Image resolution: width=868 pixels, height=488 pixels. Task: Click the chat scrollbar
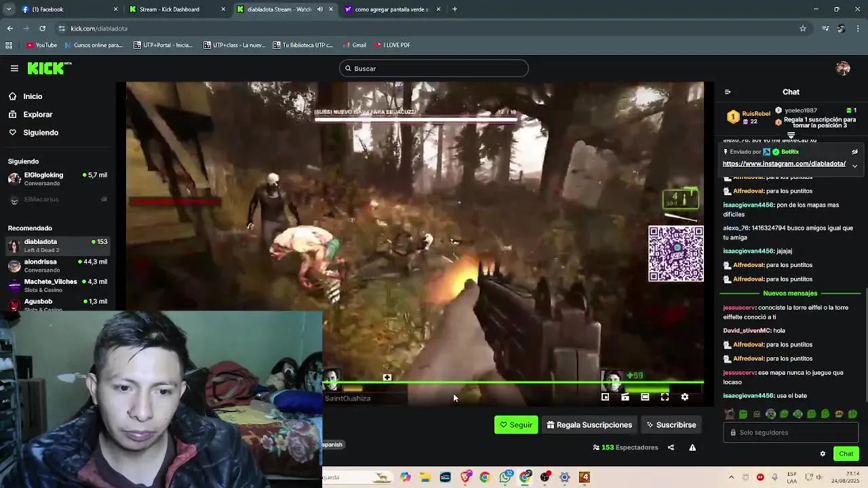pyautogui.click(x=865, y=346)
